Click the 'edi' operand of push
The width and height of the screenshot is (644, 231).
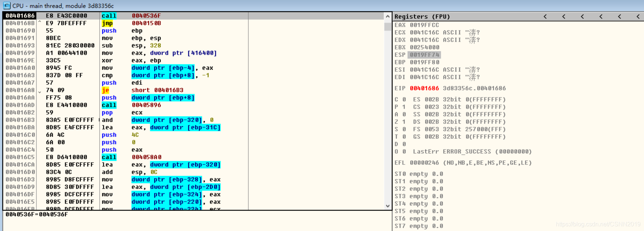137,83
